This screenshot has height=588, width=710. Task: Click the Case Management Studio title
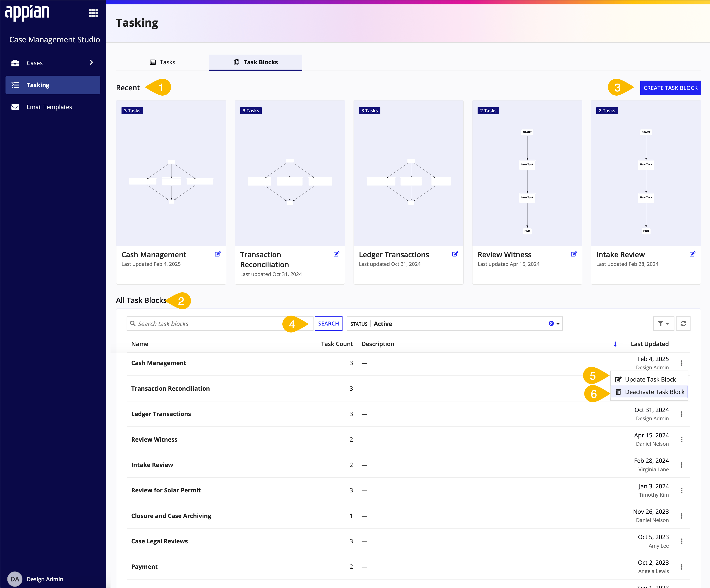tap(54, 40)
